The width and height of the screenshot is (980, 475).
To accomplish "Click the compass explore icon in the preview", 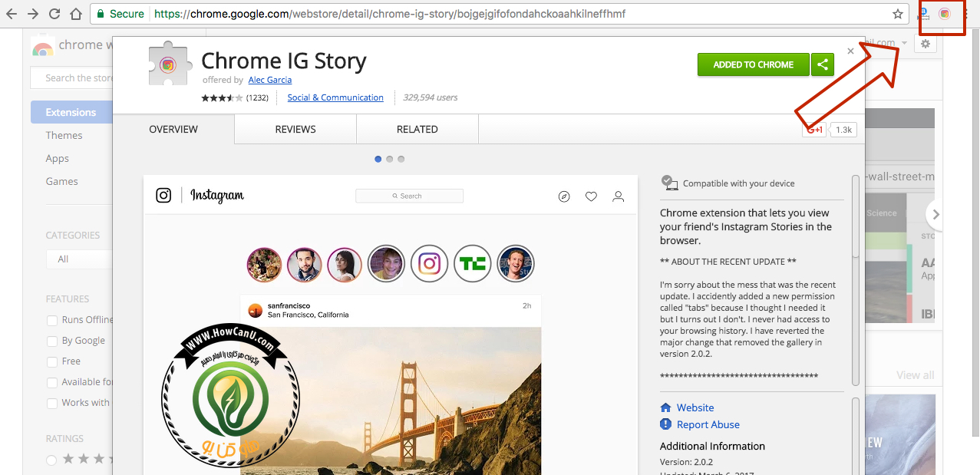I will (564, 196).
